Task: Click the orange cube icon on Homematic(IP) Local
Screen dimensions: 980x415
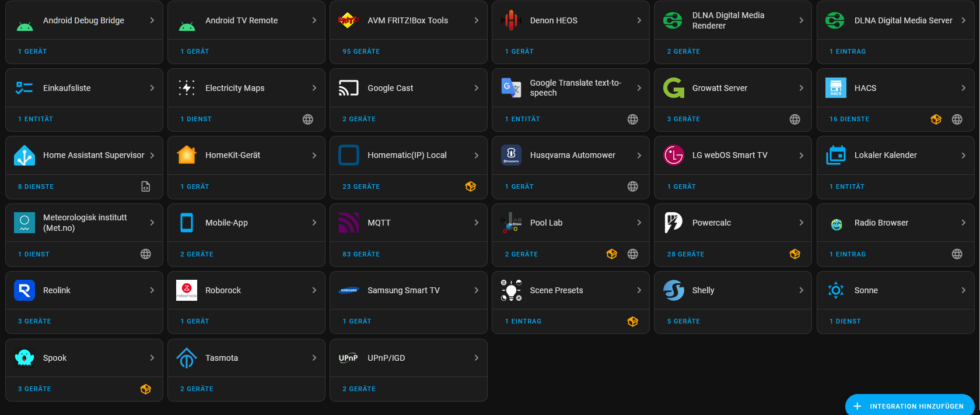Action: [471, 187]
